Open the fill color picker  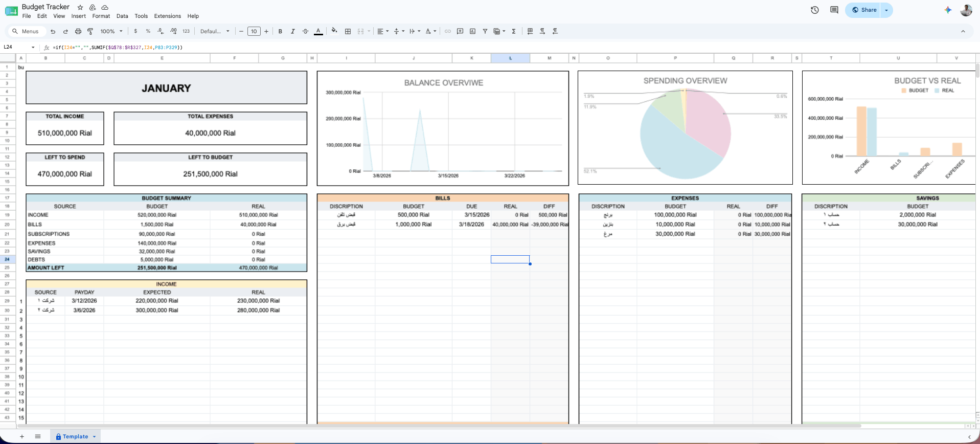[x=334, y=31]
